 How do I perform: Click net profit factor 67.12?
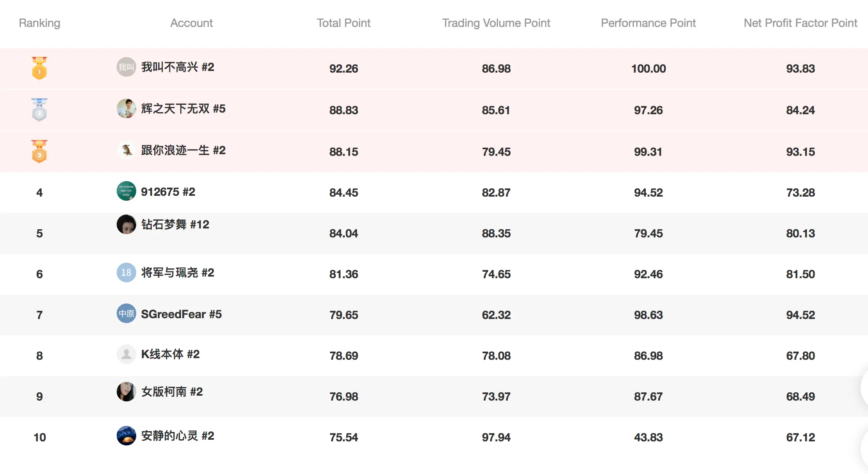(x=800, y=437)
